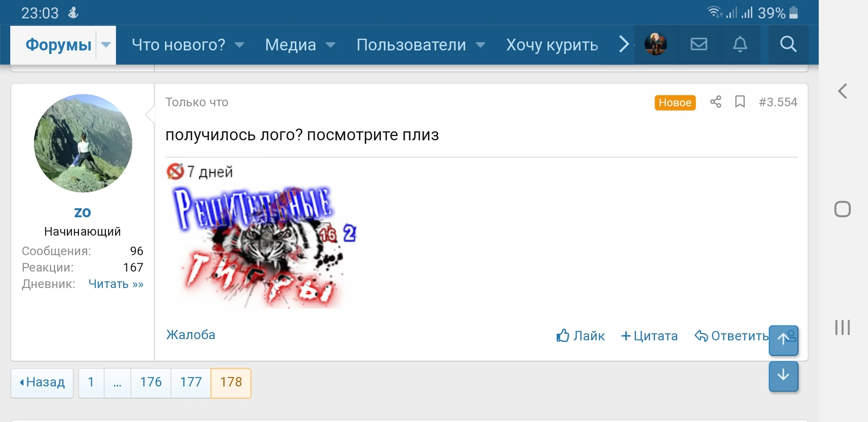Add post to multi-quote with Цитата
The width and height of the screenshot is (868, 422).
[649, 336]
